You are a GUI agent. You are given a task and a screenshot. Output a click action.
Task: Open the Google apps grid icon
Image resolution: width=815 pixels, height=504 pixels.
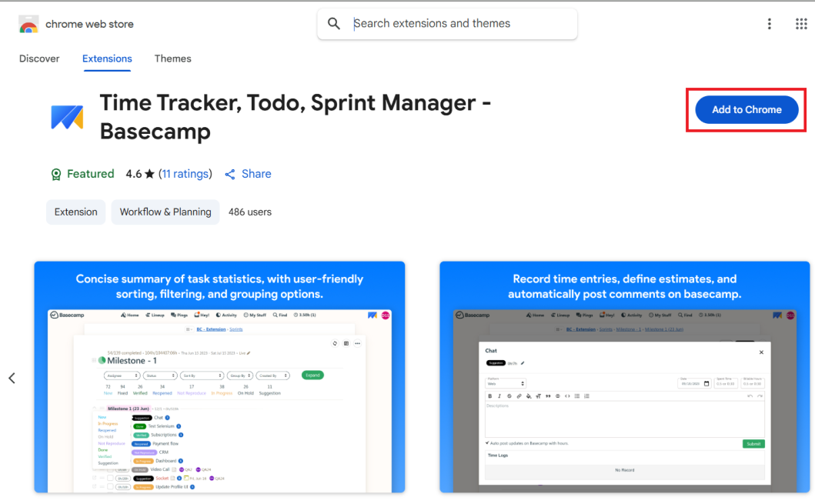[x=801, y=24]
